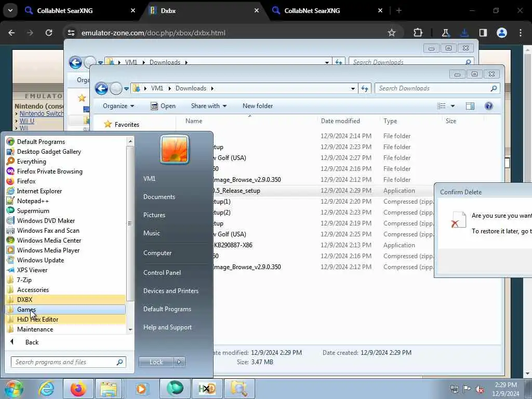Bookmark this page with the star icon
The height and width of the screenshot is (399, 532).
[392, 33]
